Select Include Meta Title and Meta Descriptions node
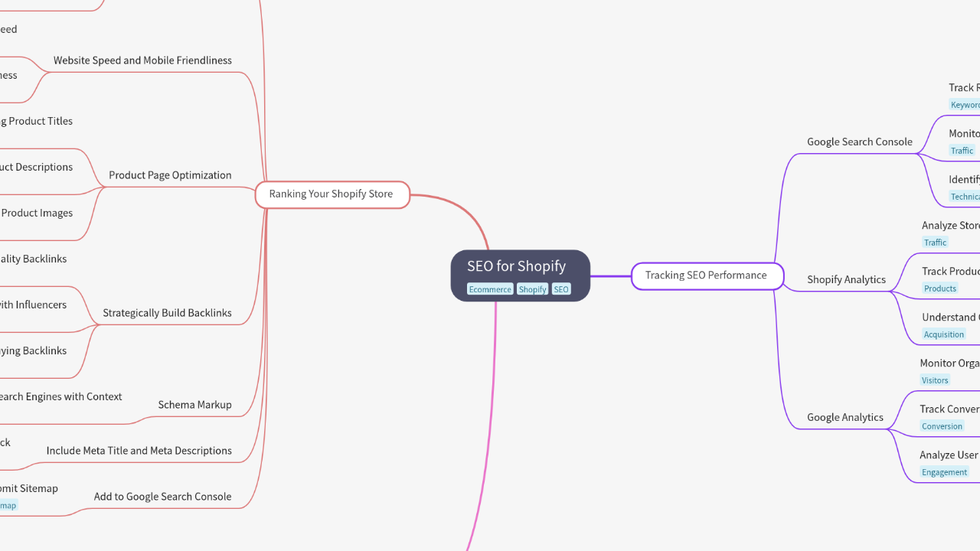Screen dimensions: 980x551 pos(139,451)
